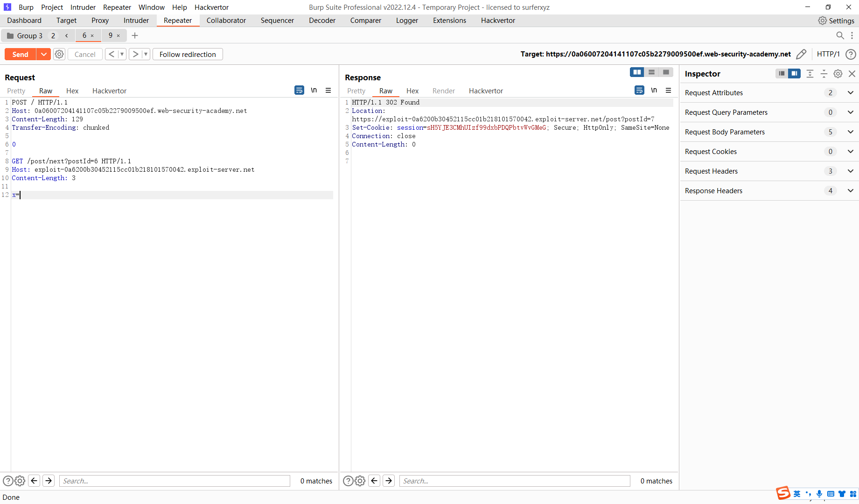The image size is (859, 504).
Task: Close the Inspector panel
Action: 852,74
